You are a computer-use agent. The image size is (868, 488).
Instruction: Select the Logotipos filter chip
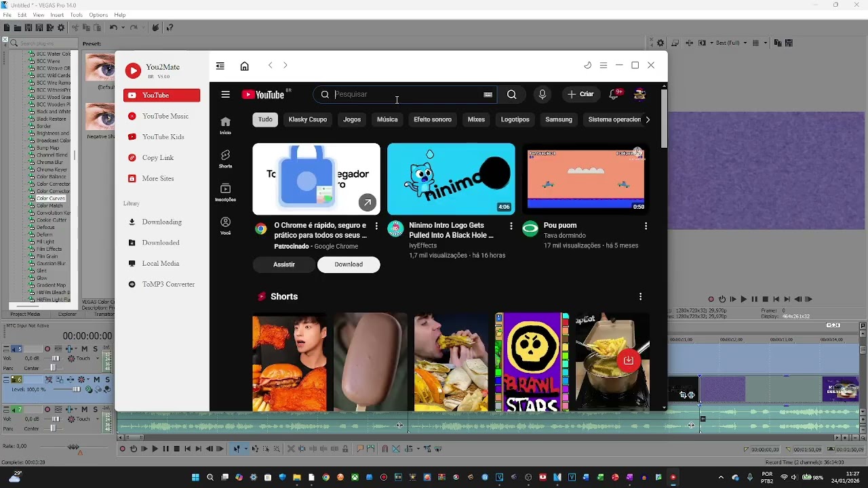click(515, 119)
